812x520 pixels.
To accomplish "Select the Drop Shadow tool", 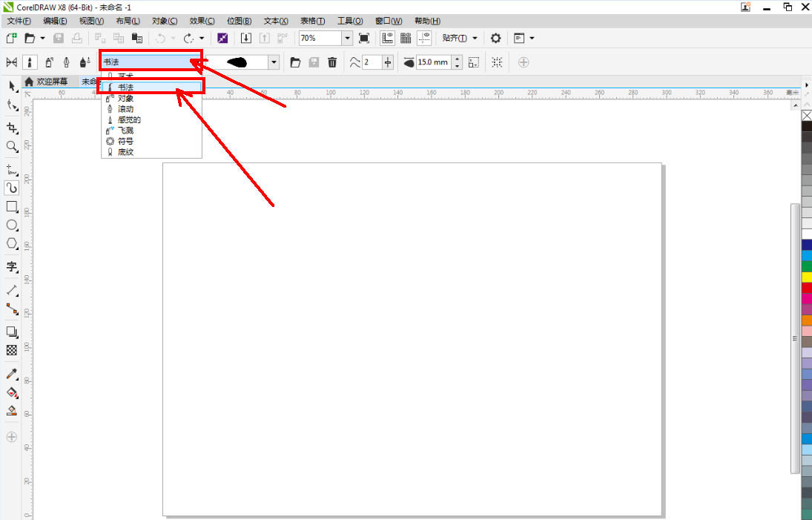I will tap(12, 332).
